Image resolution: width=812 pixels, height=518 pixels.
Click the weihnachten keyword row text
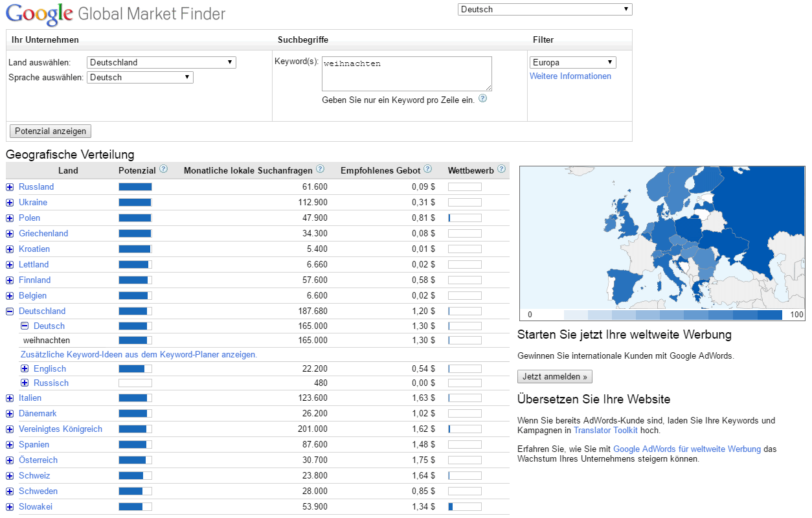pos(47,341)
